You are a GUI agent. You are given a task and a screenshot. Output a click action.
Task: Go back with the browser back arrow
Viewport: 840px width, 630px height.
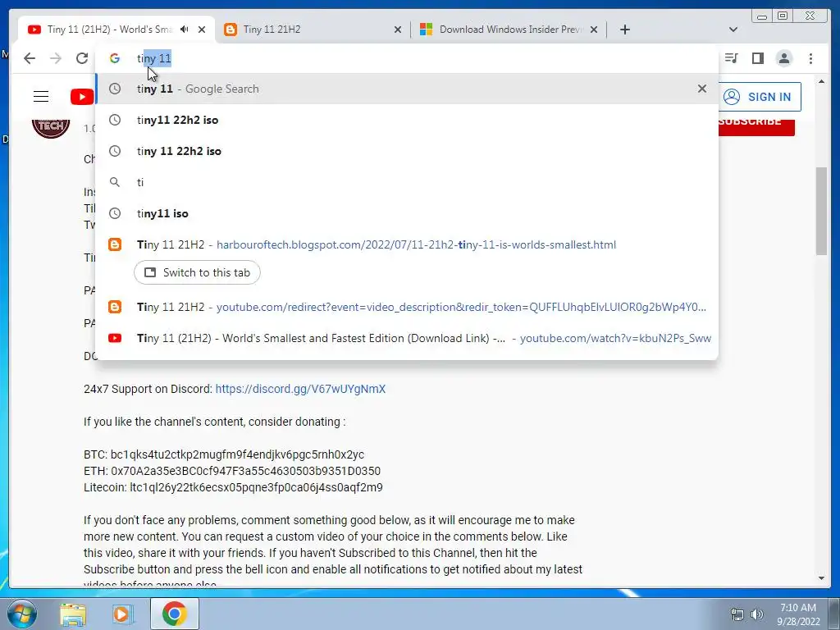click(x=30, y=58)
